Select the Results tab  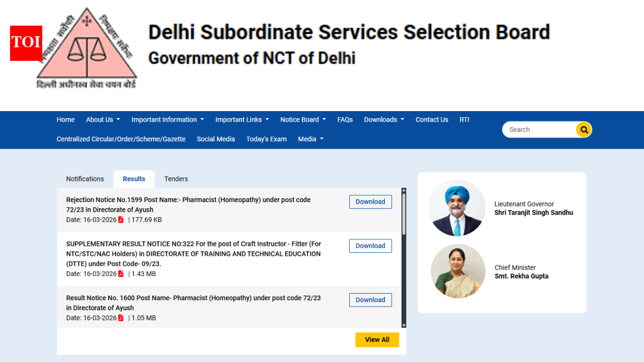click(134, 179)
